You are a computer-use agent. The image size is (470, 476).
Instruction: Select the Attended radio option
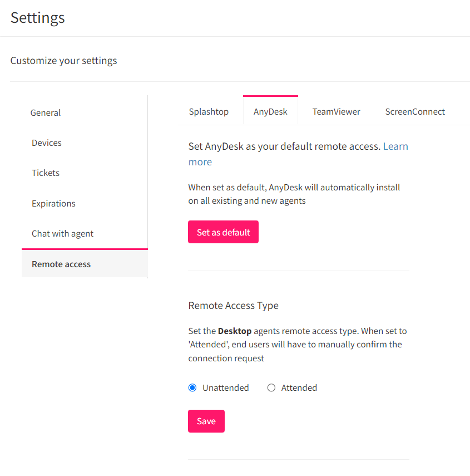(271, 387)
